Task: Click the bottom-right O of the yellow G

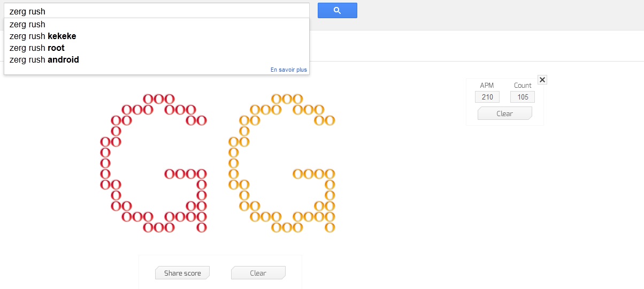Action: tap(330, 227)
